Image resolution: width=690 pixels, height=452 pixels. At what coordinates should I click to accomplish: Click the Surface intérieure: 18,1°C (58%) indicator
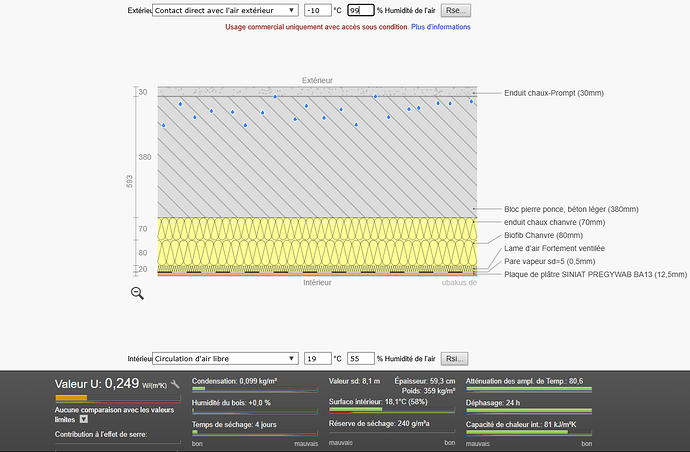click(x=378, y=402)
